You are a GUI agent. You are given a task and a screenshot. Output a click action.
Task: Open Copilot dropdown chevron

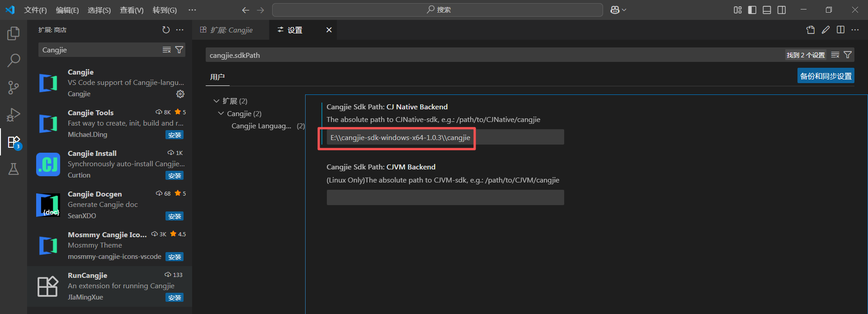point(624,10)
